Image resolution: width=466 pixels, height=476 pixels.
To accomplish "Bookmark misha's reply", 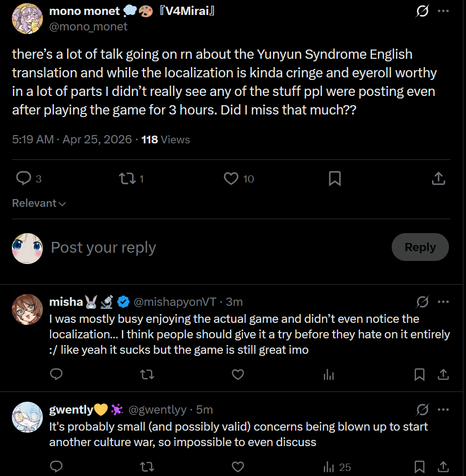I will (420, 374).
